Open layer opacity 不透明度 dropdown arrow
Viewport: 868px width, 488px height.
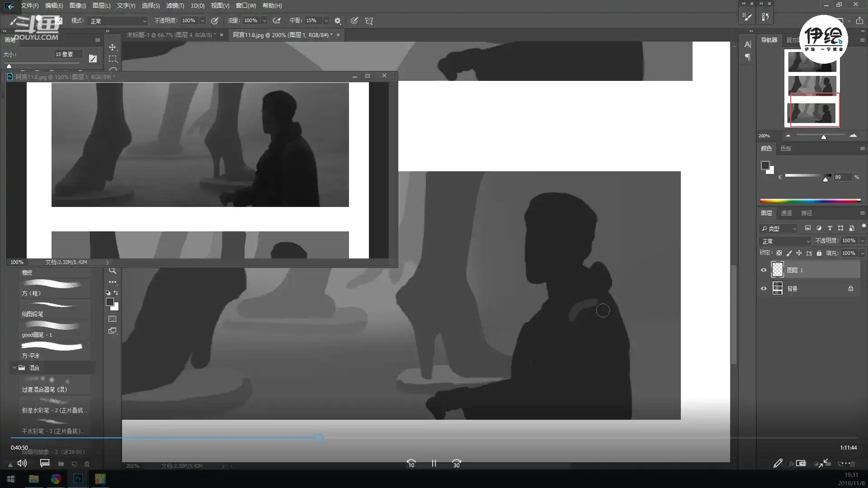click(862, 241)
